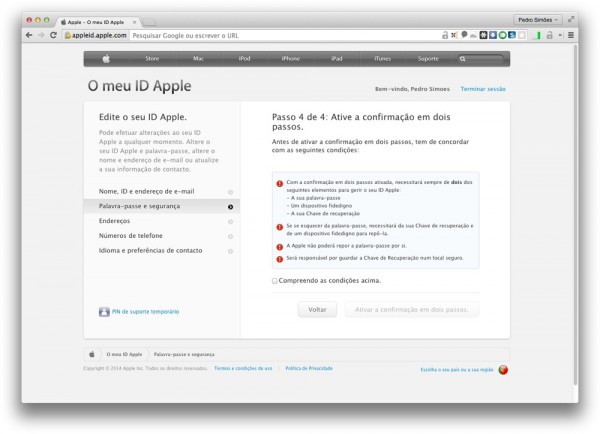Screen dimensions: 600x434
Task: Expand arrow beside 'Idioma e preferências de contacto'
Action: tap(230, 251)
